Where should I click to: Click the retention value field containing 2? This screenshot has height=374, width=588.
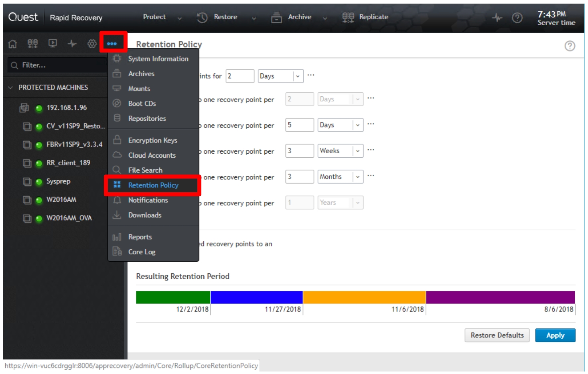click(x=240, y=76)
